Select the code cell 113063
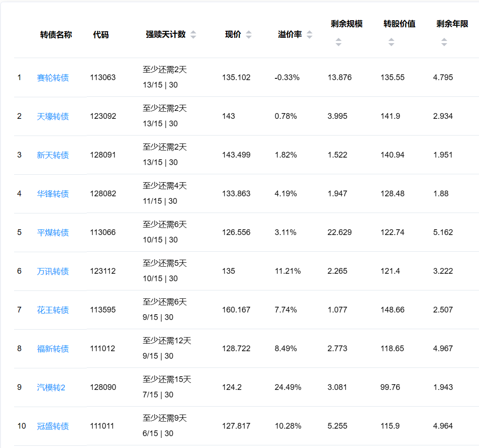 click(x=103, y=77)
